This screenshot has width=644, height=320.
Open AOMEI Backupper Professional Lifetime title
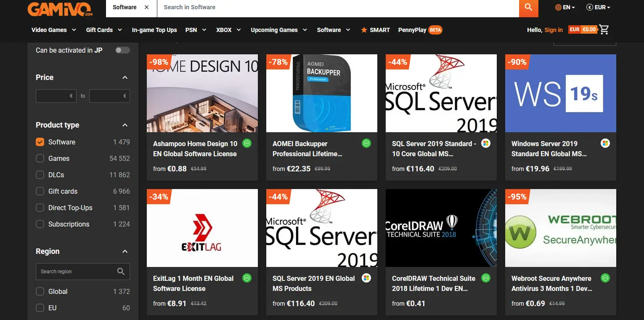click(307, 149)
